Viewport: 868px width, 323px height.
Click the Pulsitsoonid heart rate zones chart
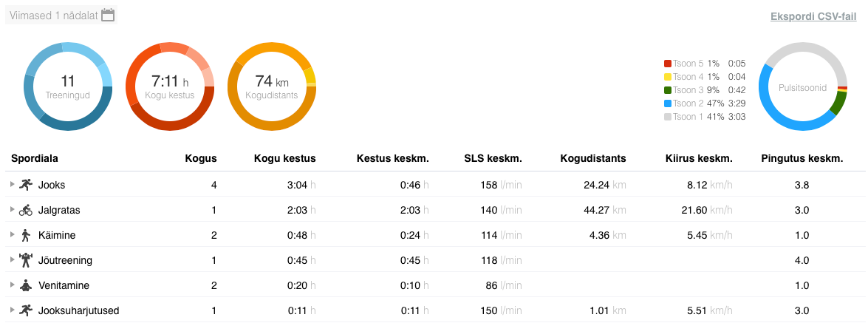(x=802, y=86)
